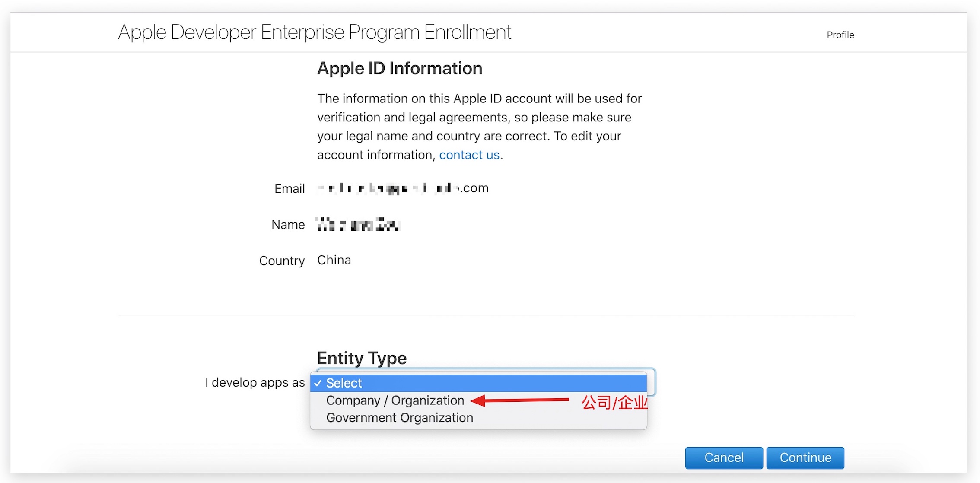The width and height of the screenshot is (980, 483).
Task: Click the blurred Name value
Action: click(x=358, y=225)
